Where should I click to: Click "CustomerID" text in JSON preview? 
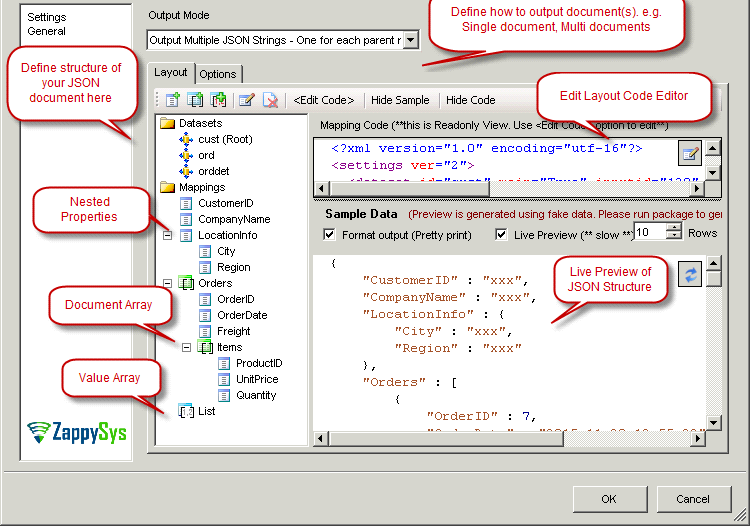pos(410,280)
